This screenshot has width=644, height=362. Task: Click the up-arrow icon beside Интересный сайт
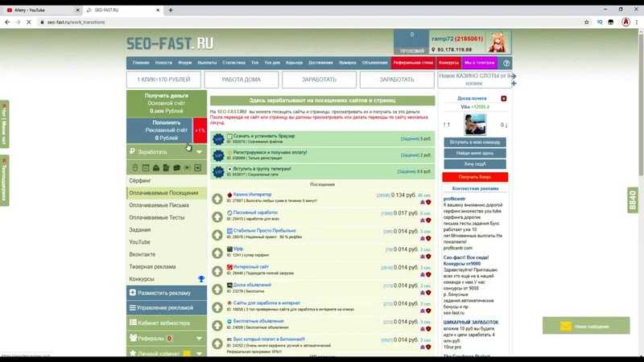[x=217, y=271]
